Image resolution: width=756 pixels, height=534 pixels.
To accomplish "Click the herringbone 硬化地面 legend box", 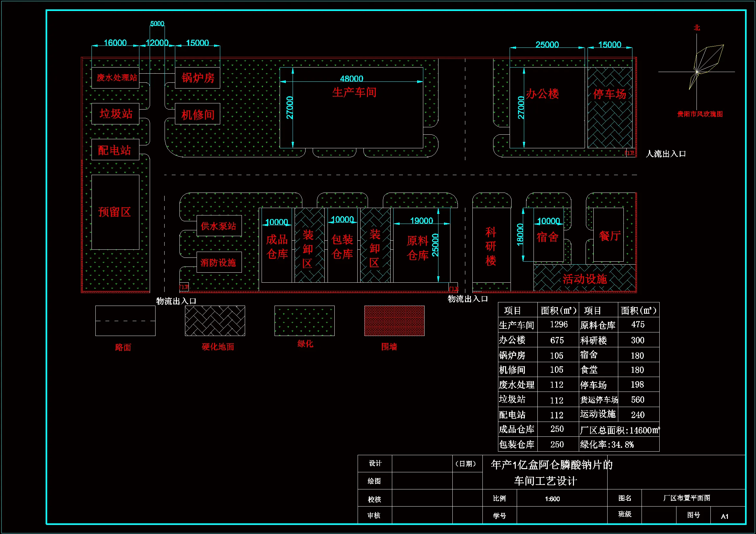I will point(215,320).
